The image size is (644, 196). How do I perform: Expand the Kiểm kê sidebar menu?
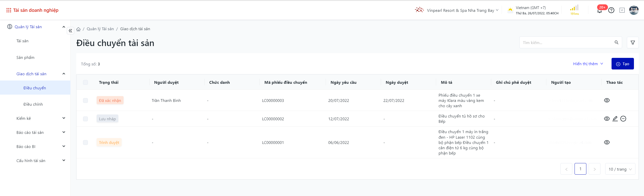[40, 118]
